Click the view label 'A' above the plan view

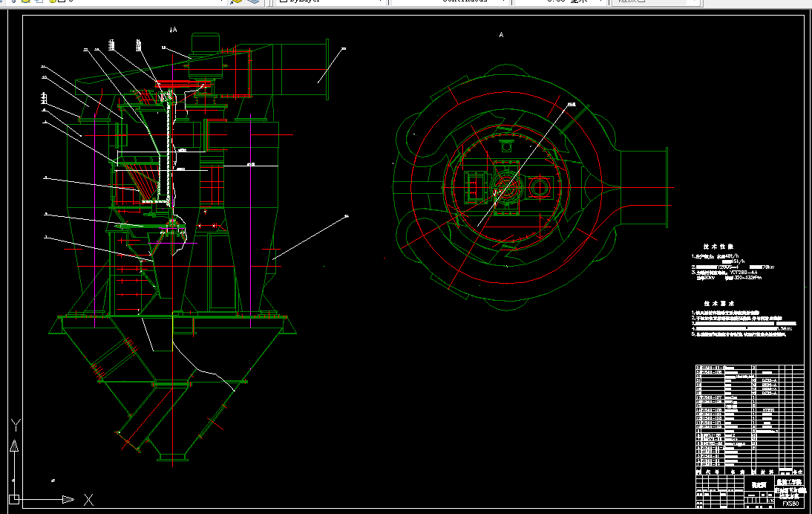pyautogui.click(x=501, y=35)
